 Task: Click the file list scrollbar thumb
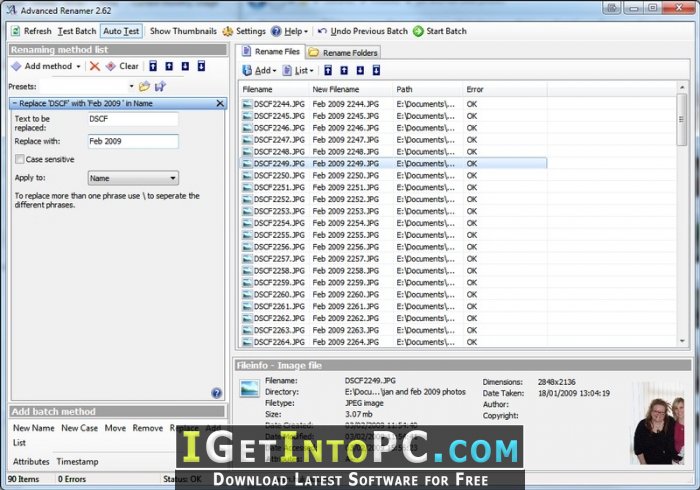pyautogui.click(x=681, y=119)
